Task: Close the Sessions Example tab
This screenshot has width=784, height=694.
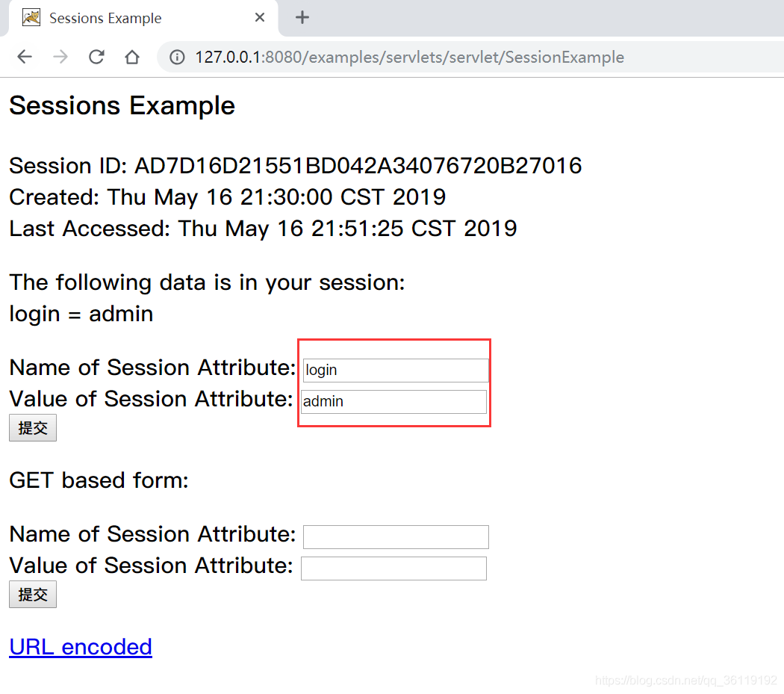Action: coord(259,16)
